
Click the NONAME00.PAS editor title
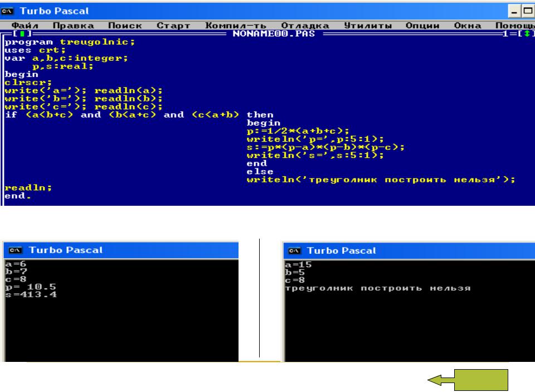[274, 33]
